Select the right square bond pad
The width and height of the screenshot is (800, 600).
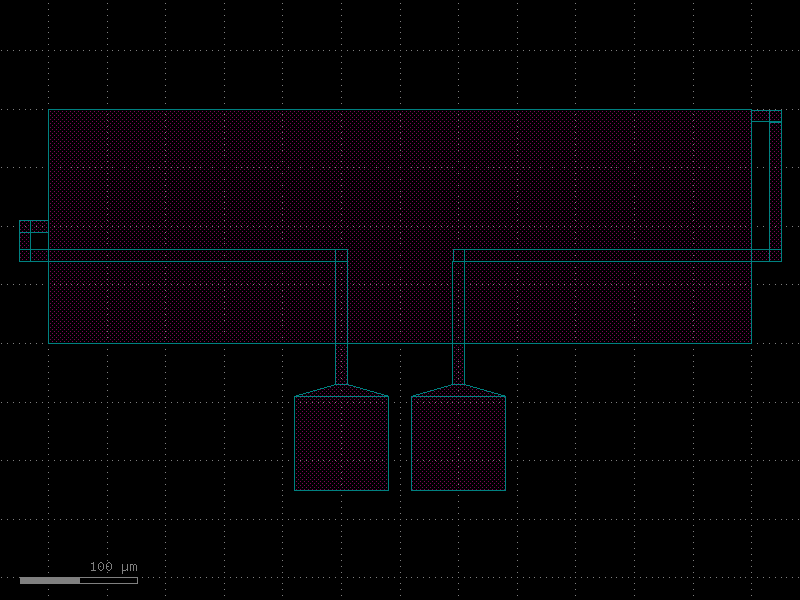(459, 443)
